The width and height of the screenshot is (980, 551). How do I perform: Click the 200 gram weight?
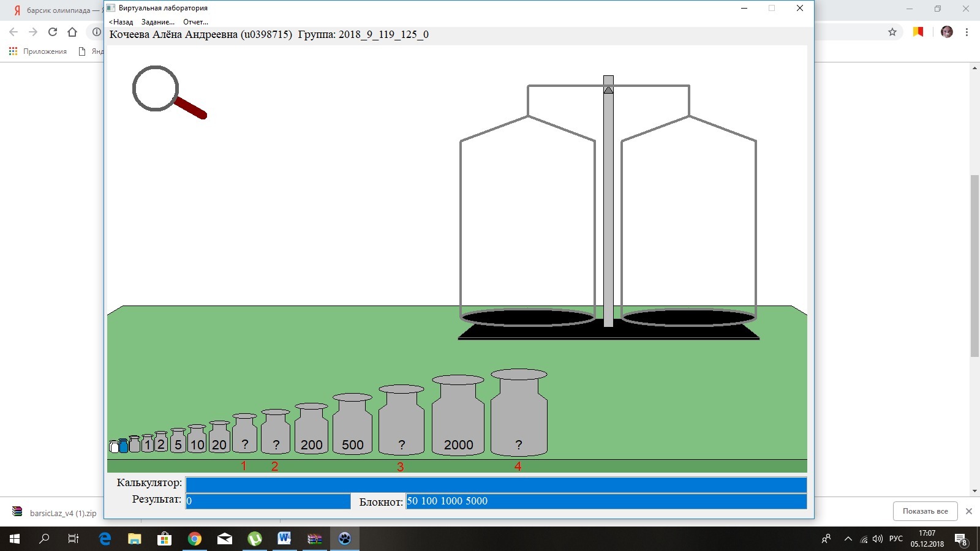pyautogui.click(x=311, y=435)
